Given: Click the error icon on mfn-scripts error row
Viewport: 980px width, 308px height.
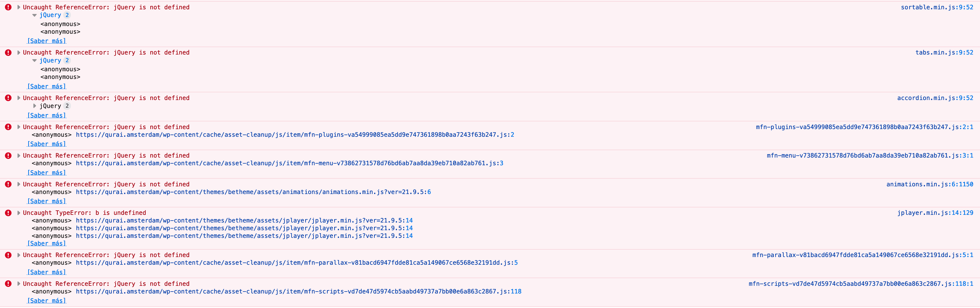Looking at the screenshot, I should [x=8, y=284].
